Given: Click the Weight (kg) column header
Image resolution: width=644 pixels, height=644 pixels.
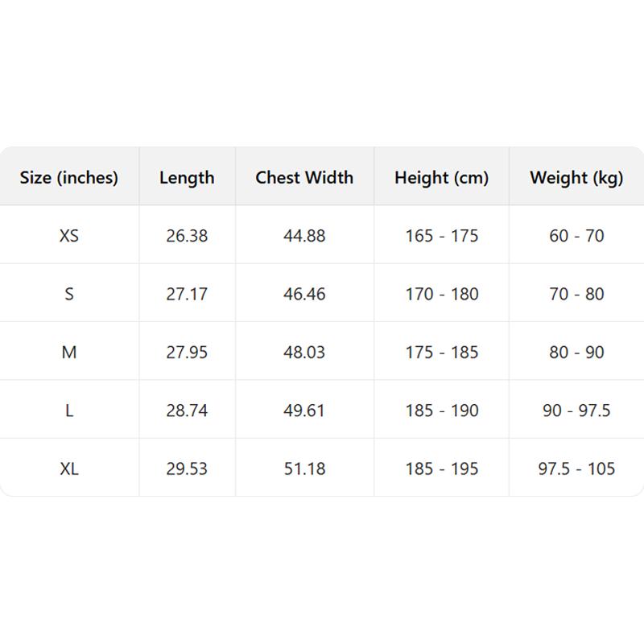Looking at the screenshot, I should pos(576,178).
